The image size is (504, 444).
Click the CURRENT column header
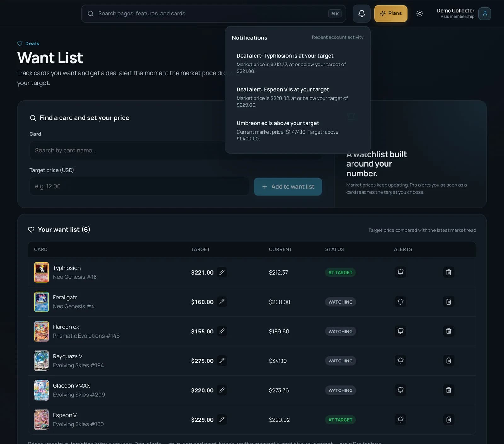(280, 249)
